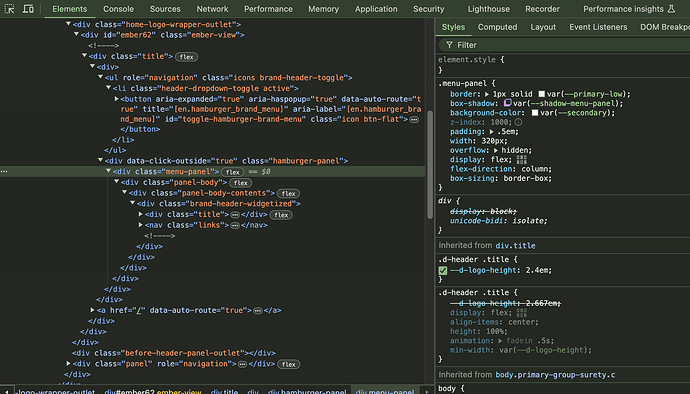Expand the ellipsis in div class title
Viewport: 690px width, 394px height.
pos(235,214)
